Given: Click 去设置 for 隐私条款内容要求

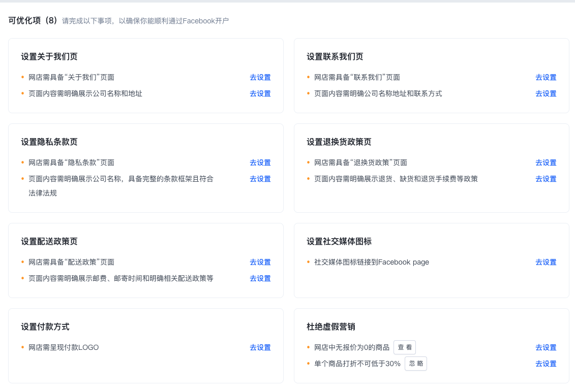Looking at the screenshot, I should tap(260, 179).
